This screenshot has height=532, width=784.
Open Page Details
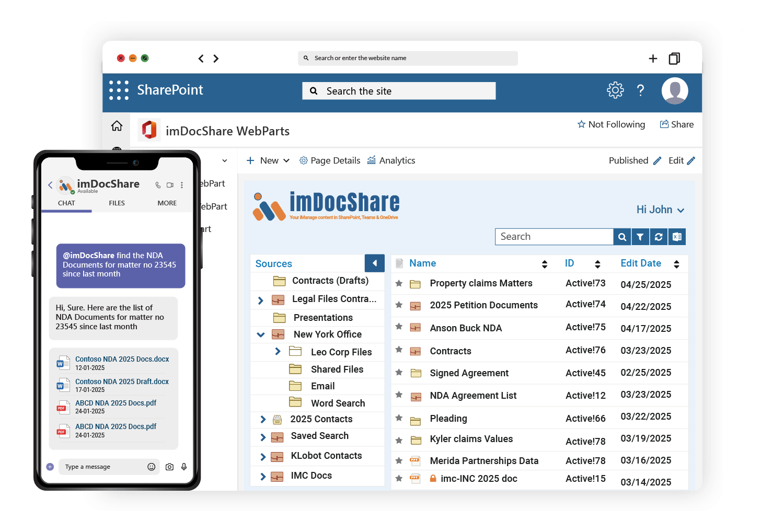click(x=330, y=160)
